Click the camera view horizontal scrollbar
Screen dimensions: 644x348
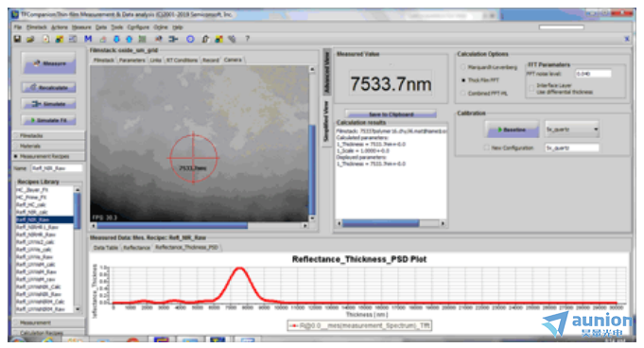click(200, 226)
